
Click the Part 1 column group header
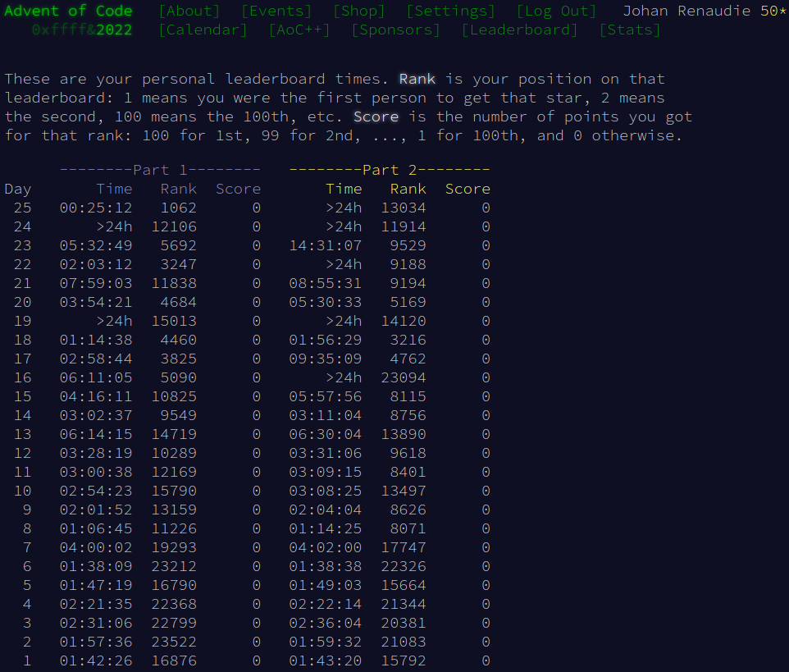click(x=160, y=170)
